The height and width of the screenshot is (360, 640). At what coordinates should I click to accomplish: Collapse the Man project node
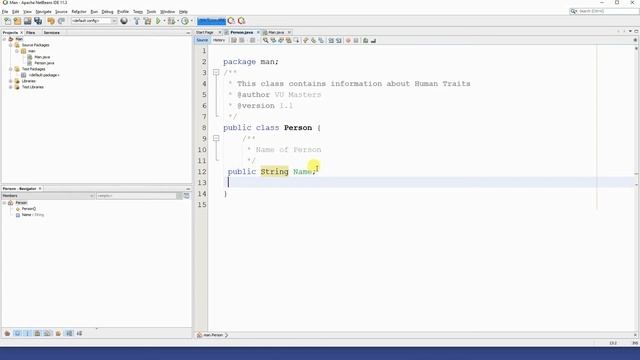click(4, 39)
